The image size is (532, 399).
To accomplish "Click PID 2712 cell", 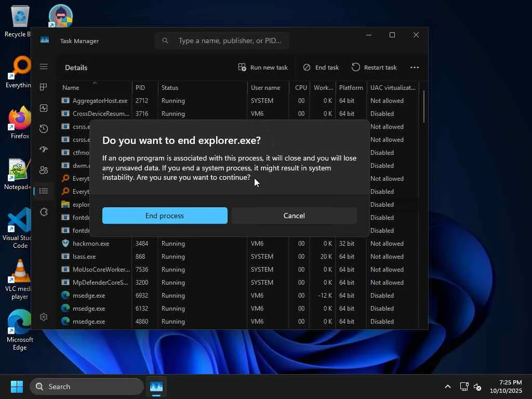I will pos(141,101).
